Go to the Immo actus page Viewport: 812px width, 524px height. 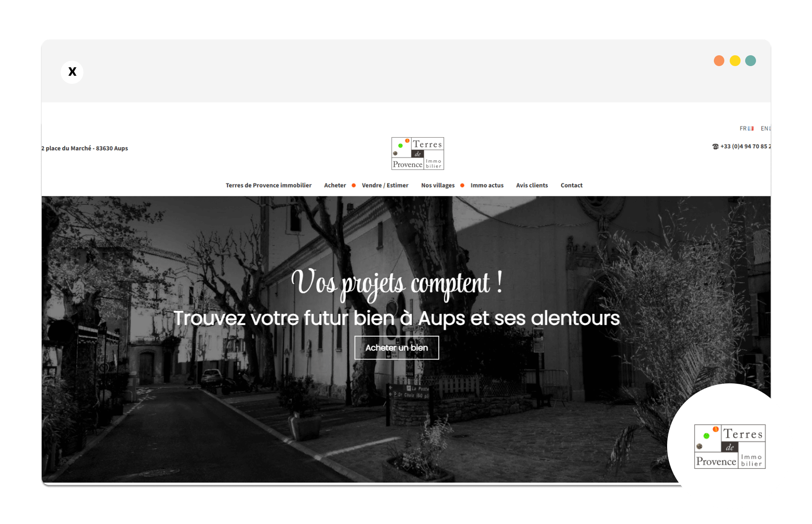tap(487, 185)
